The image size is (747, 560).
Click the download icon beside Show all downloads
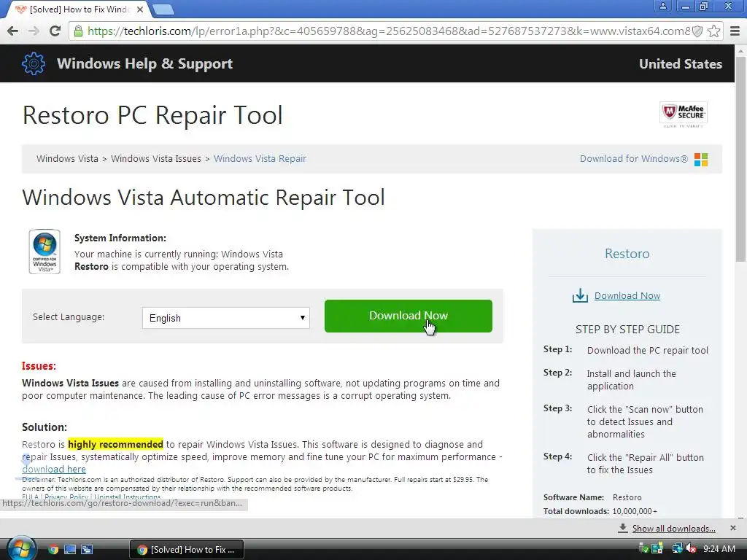pos(623,528)
